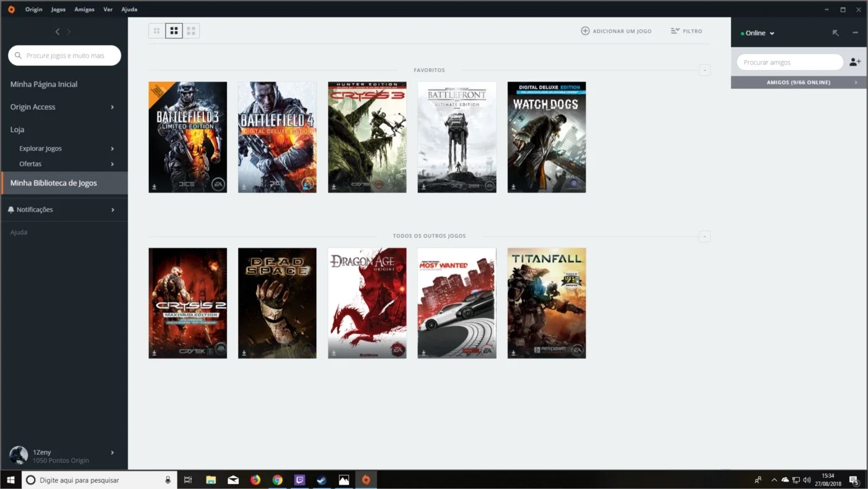Select the Titanfall game cover

(x=546, y=303)
